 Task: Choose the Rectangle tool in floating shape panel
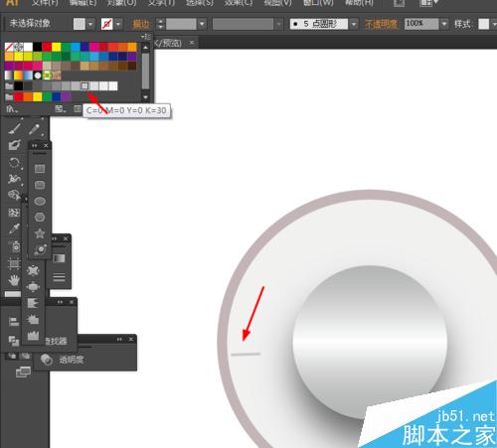tap(40, 169)
